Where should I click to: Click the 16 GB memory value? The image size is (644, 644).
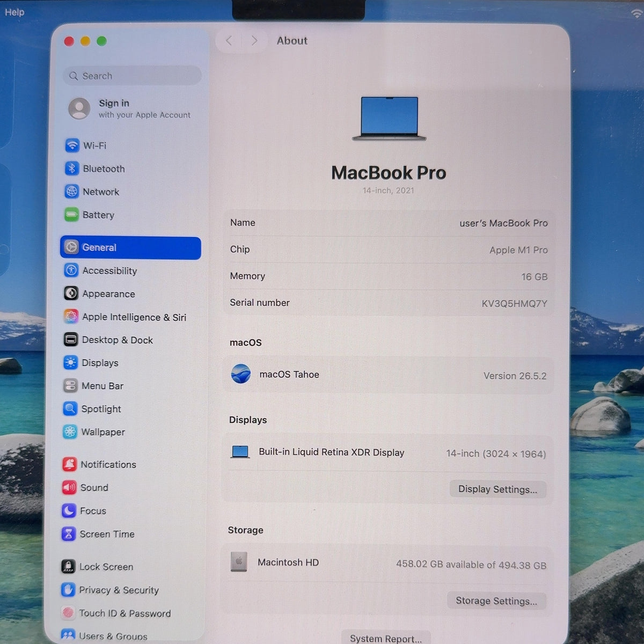click(535, 277)
